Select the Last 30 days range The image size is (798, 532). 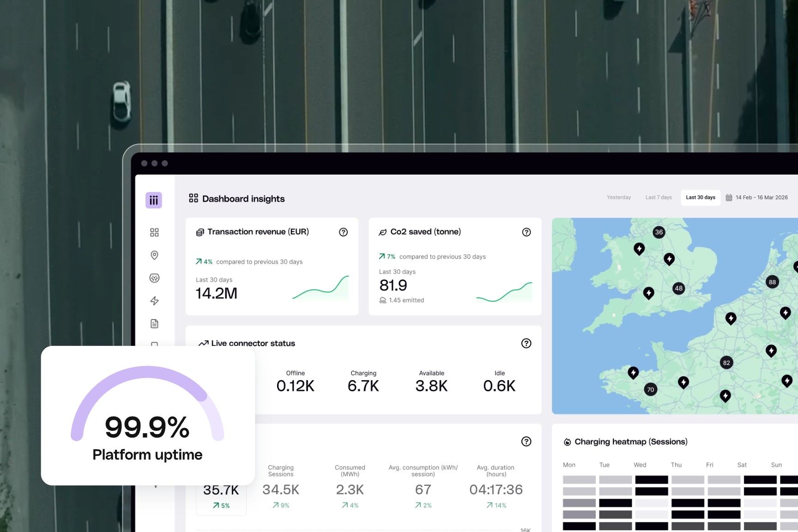pos(701,197)
